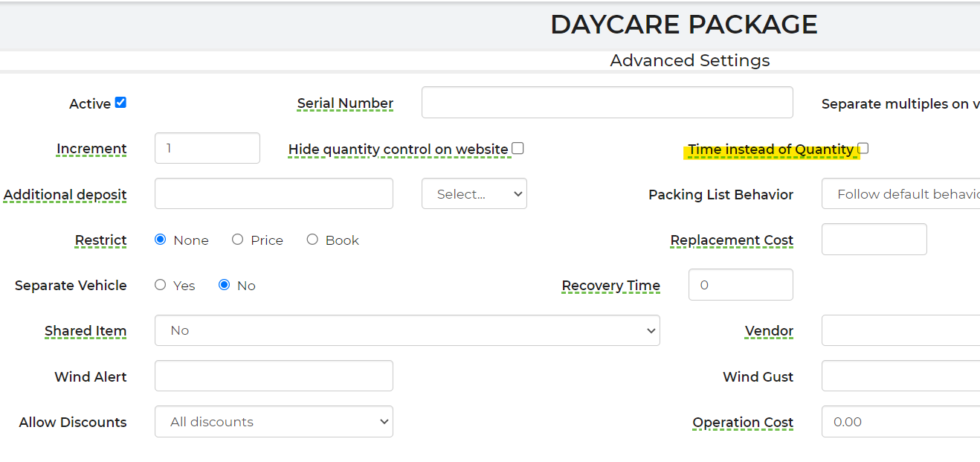This screenshot has width=980, height=462.
Task: Click the Operation Cost label link
Action: click(x=743, y=423)
